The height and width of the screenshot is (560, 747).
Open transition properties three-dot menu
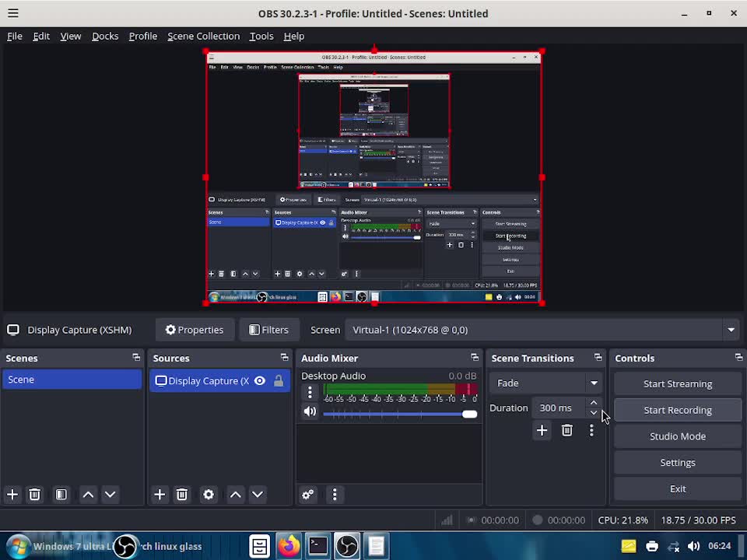pos(591,430)
